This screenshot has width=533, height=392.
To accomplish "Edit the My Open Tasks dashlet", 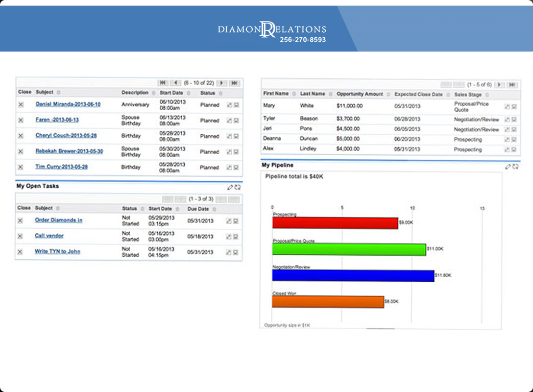I will pyautogui.click(x=230, y=187).
